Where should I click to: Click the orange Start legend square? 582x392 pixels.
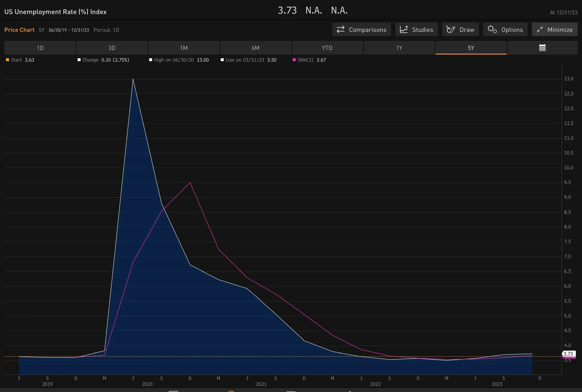(7, 60)
